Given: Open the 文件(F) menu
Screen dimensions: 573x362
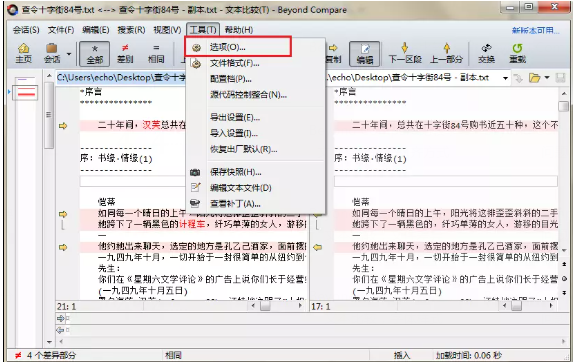Looking at the screenshot, I should (x=61, y=30).
